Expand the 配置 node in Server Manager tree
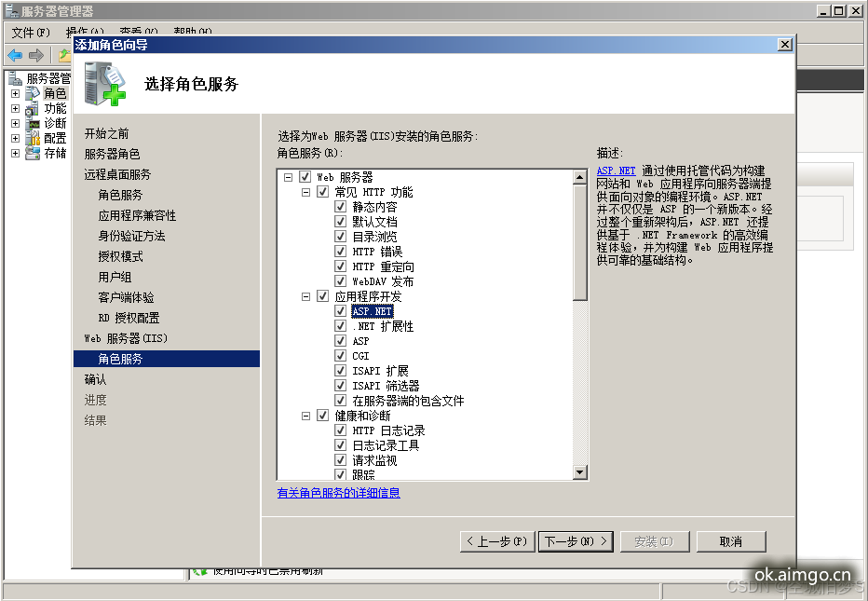Image resolution: width=868 pixels, height=601 pixels. tap(16, 138)
